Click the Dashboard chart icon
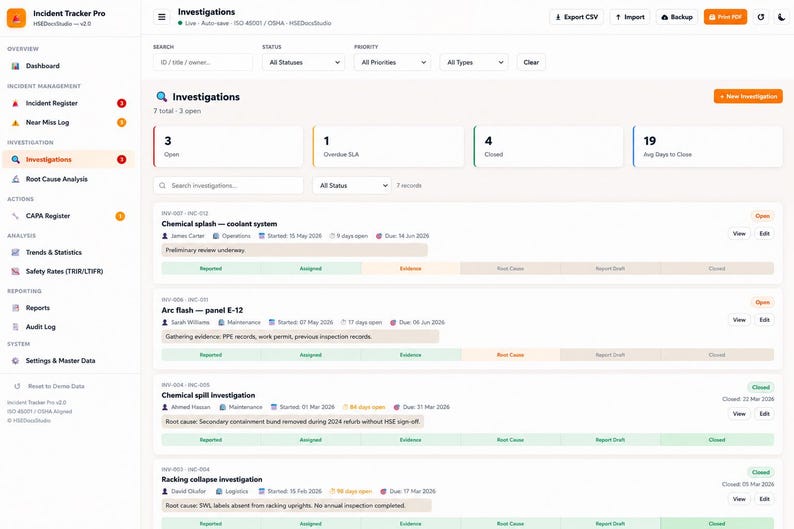Viewport: 794px width, 529px height. pyautogui.click(x=15, y=66)
